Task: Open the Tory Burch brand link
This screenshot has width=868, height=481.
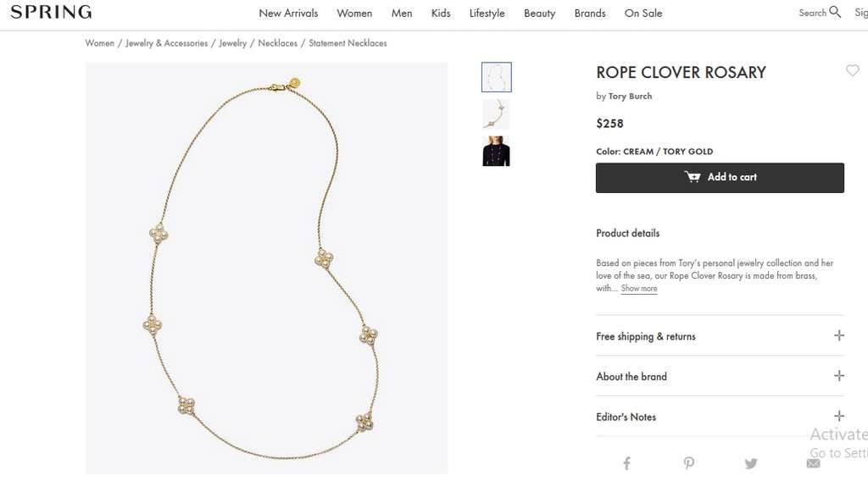Action: click(630, 97)
